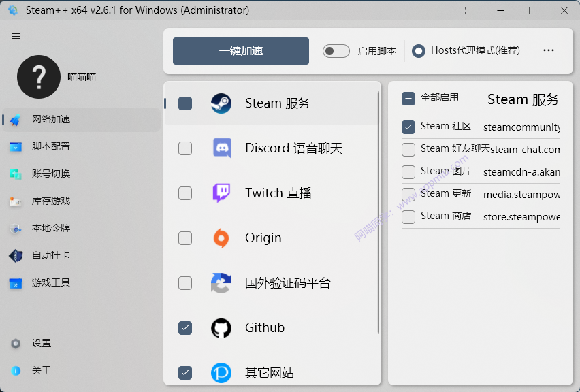The height and width of the screenshot is (392, 580).
Task: Uncheck the Steam 社区 checkbox
Action: tap(408, 127)
